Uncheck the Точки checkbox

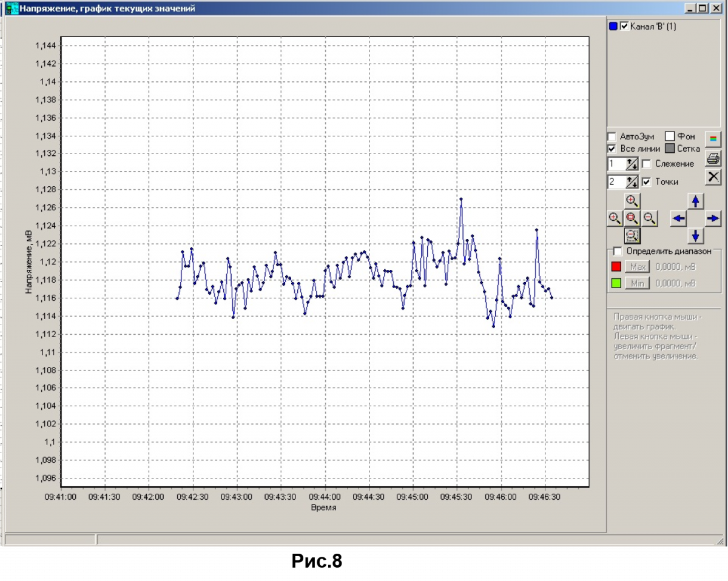point(647,182)
